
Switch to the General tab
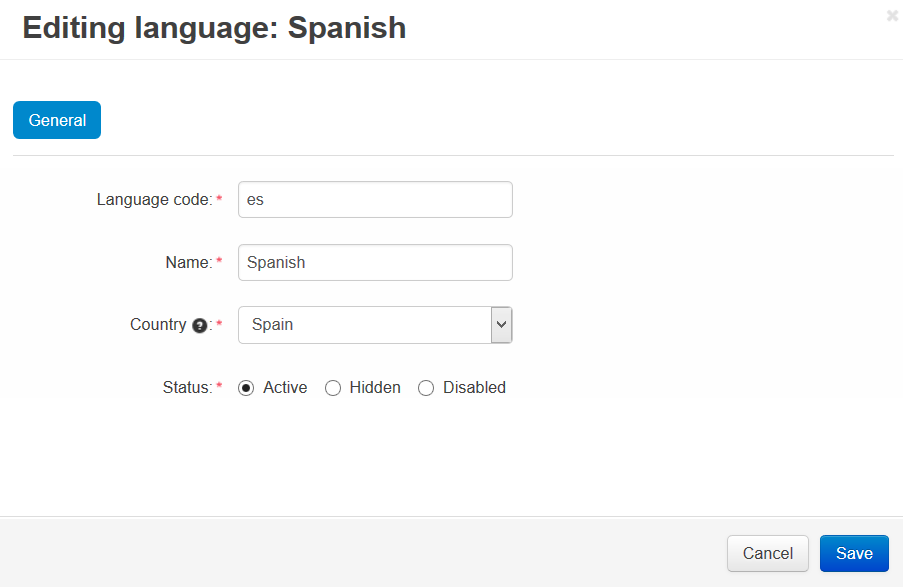point(57,120)
